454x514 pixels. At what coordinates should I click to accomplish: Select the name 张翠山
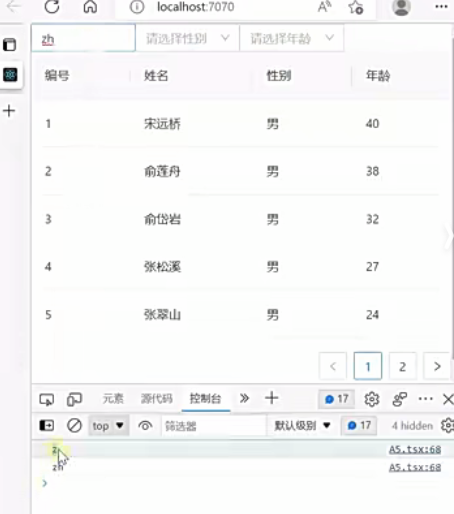(x=162, y=315)
